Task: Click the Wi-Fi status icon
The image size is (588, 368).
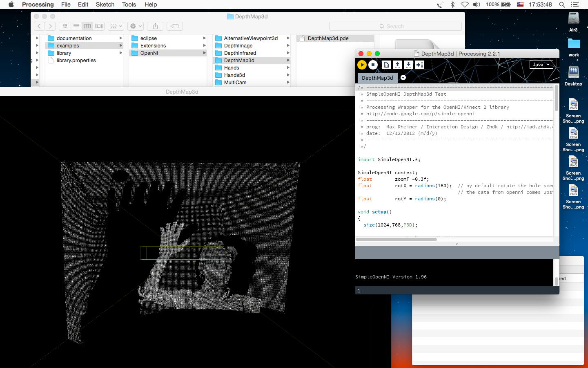Action: click(x=465, y=4)
